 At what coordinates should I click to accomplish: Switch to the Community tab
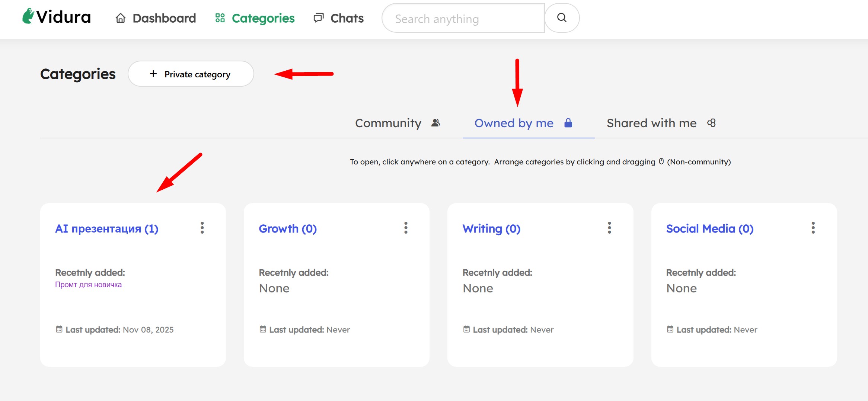point(388,123)
